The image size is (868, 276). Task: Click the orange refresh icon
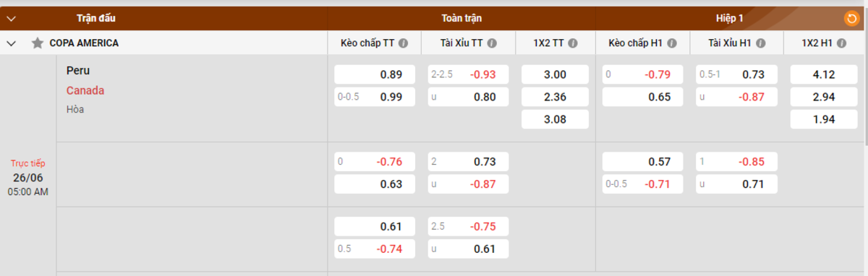point(851,18)
